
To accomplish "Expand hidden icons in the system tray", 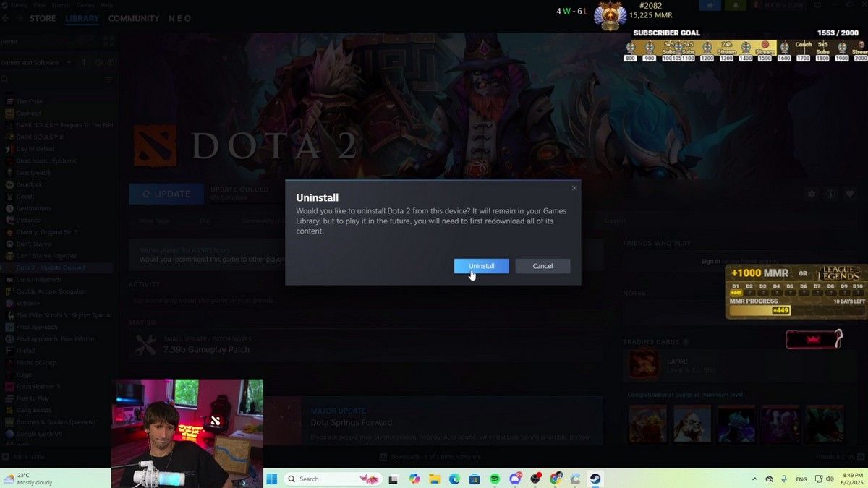I will pos(754,479).
